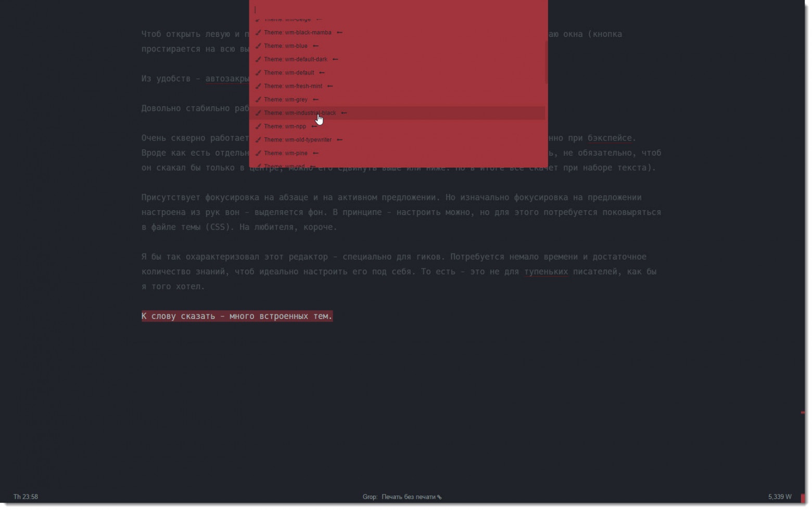812x510 pixels.
Task: Click the arrow icon after Theme: wm-default
Action: 322,73
